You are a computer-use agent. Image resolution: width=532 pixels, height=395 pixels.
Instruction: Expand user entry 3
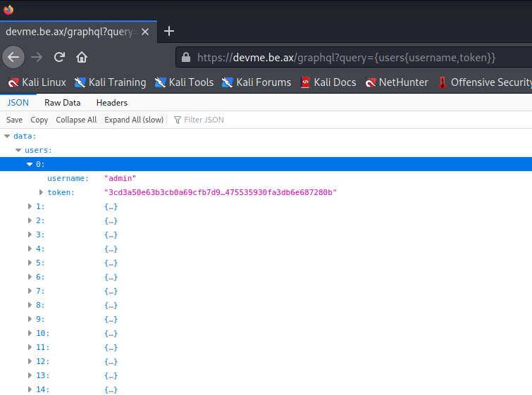[x=30, y=234]
